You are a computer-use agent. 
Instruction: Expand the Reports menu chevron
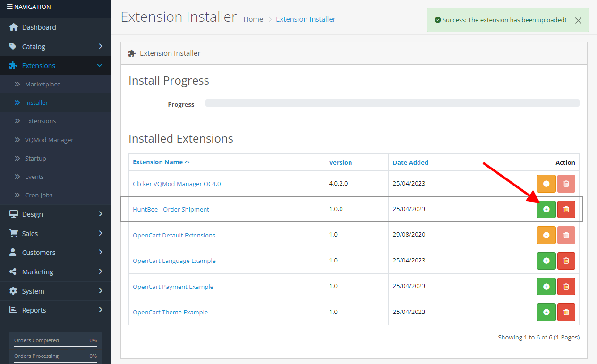(x=100, y=310)
